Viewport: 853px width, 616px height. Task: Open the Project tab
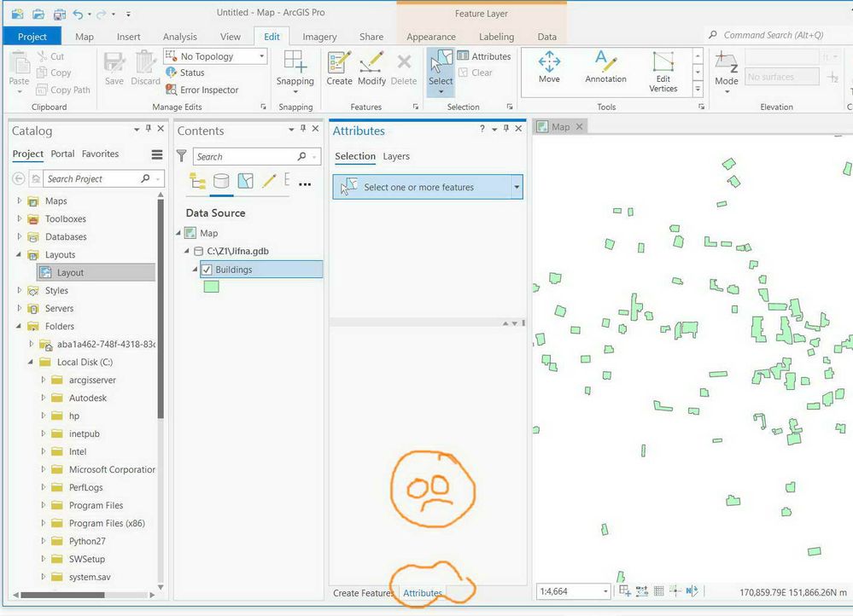point(32,37)
